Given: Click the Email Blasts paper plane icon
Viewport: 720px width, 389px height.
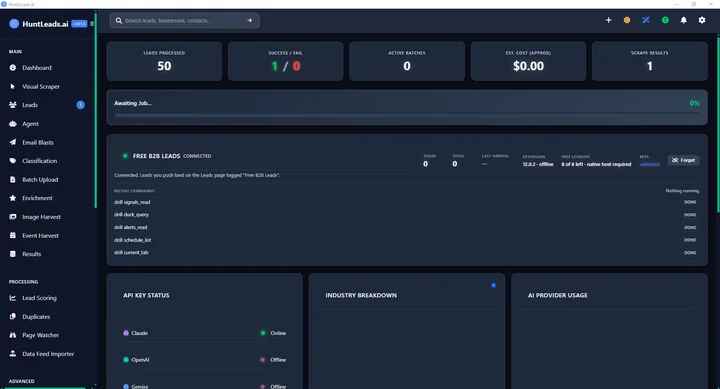Looking at the screenshot, I should (12, 142).
